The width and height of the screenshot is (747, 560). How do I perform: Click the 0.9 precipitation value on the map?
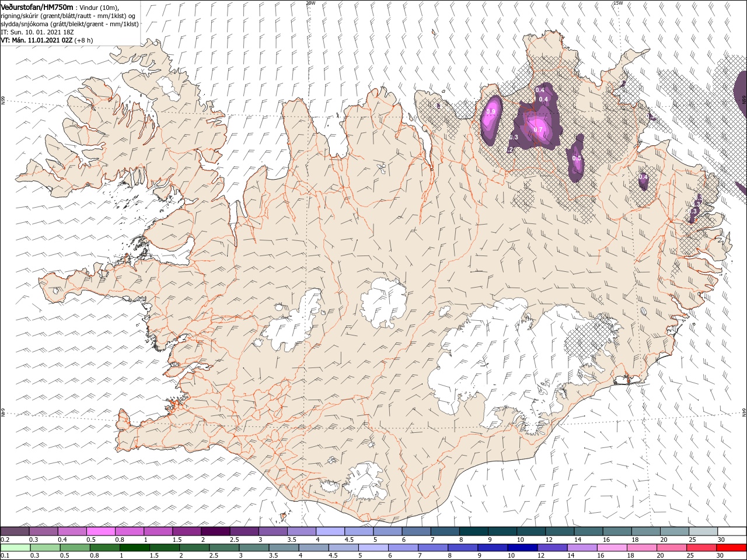491,111
